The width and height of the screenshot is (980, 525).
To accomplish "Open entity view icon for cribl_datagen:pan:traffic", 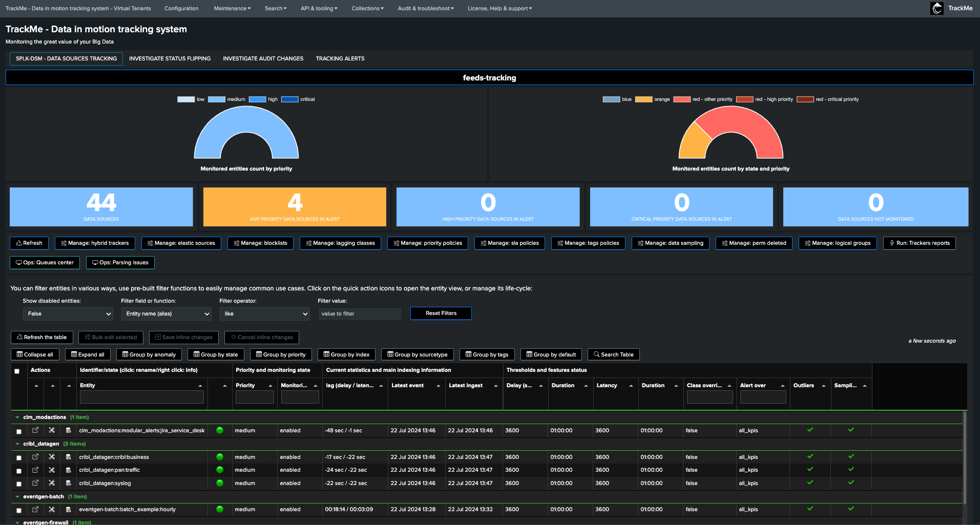I will click(x=35, y=470).
